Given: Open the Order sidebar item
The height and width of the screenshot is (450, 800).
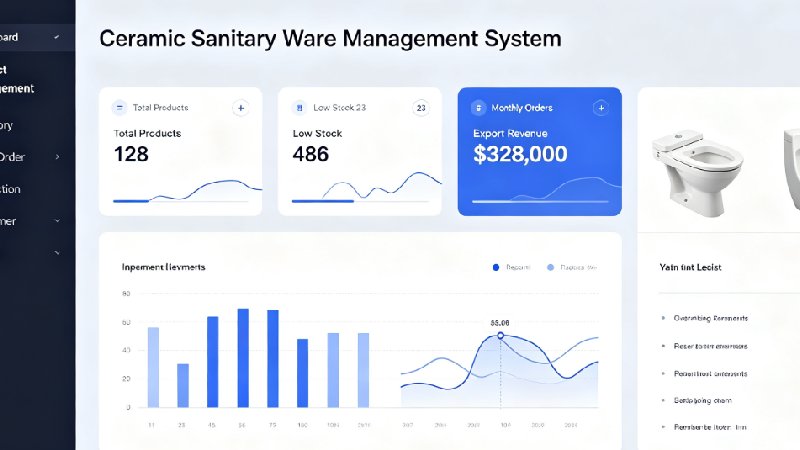Looking at the screenshot, I should tap(12, 157).
